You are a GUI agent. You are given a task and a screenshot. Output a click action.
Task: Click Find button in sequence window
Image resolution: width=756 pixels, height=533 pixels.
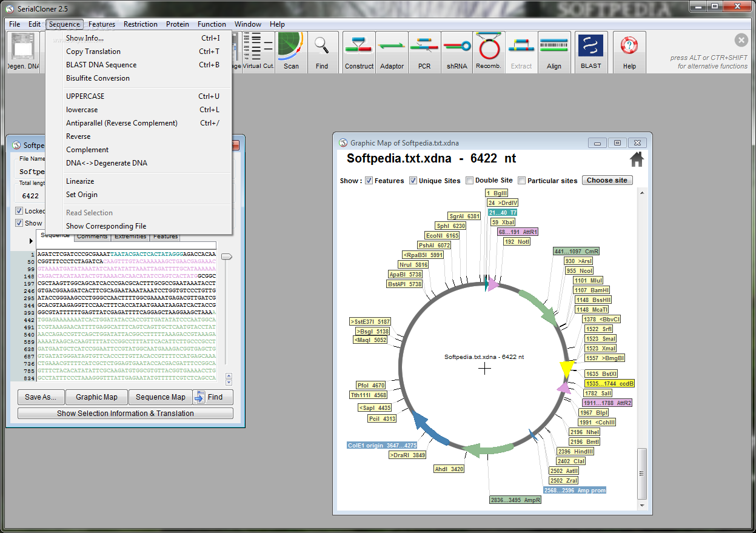click(x=213, y=397)
